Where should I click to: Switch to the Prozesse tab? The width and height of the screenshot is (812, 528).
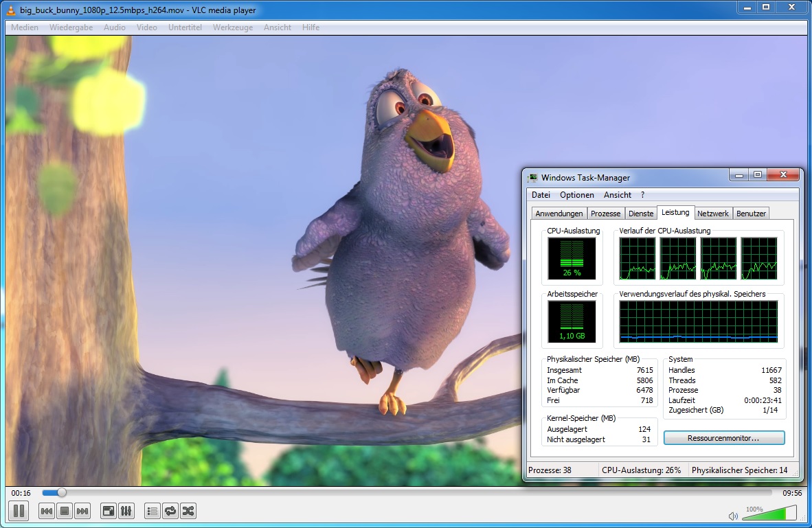click(605, 214)
